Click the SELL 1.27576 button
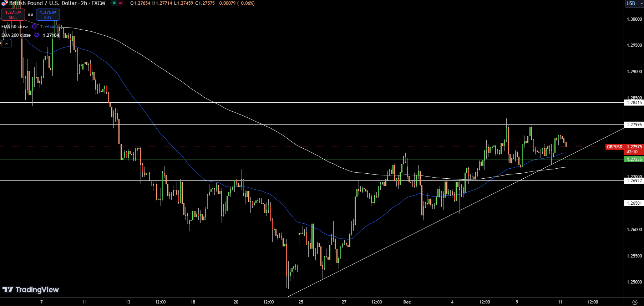The height and width of the screenshot is (306, 644). [x=13, y=15]
